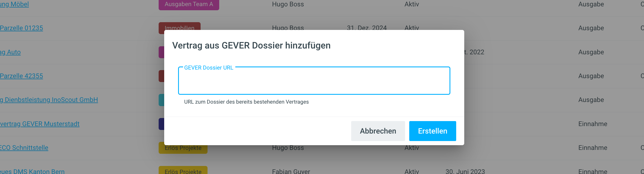
Task: Select the GEVER Musterstadt contract link
Action: [x=40, y=124]
